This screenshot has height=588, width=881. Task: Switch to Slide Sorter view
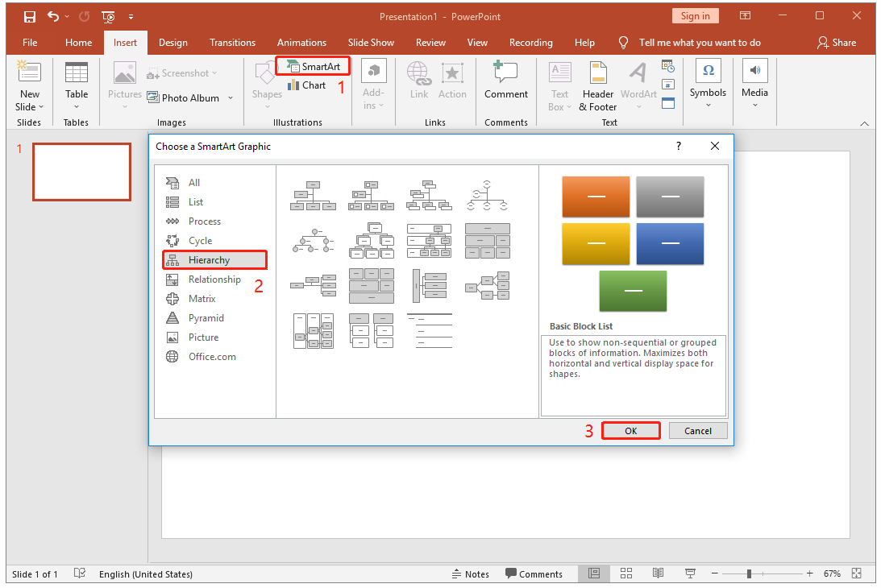click(x=626, y=574)
